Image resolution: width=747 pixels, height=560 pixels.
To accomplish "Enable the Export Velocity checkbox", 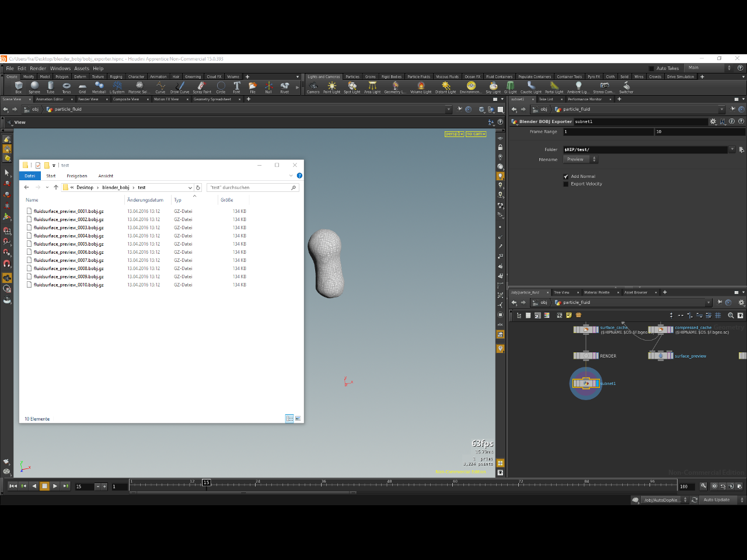I will (566, 184).
